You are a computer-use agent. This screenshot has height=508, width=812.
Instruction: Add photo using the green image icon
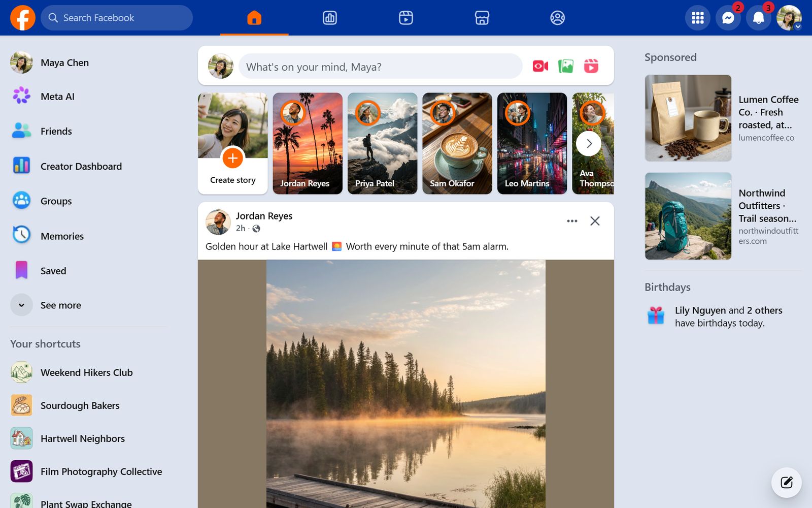click(x=566, y=66)
